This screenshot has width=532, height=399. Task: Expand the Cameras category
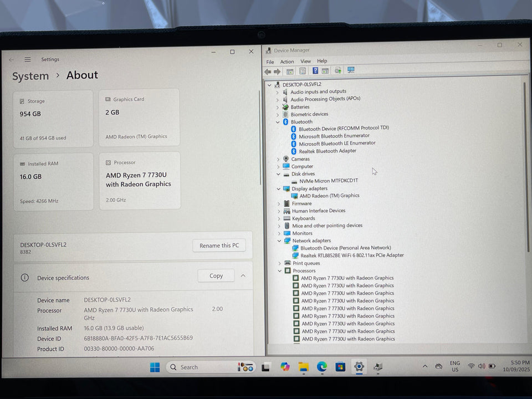pos(278,159)
